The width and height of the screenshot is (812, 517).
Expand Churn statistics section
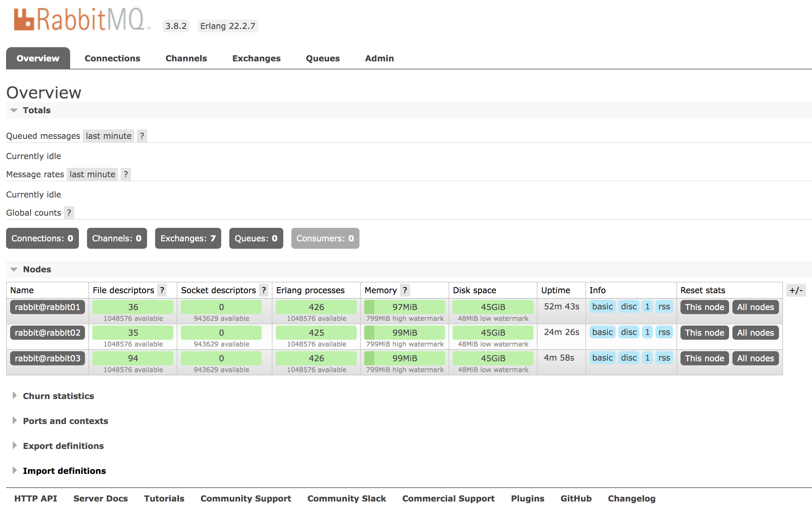pos(58,396)
